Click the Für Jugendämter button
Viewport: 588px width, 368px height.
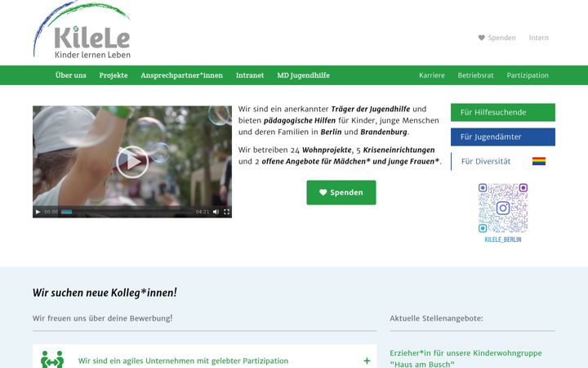pyautogui.click(x=503, y=137)
